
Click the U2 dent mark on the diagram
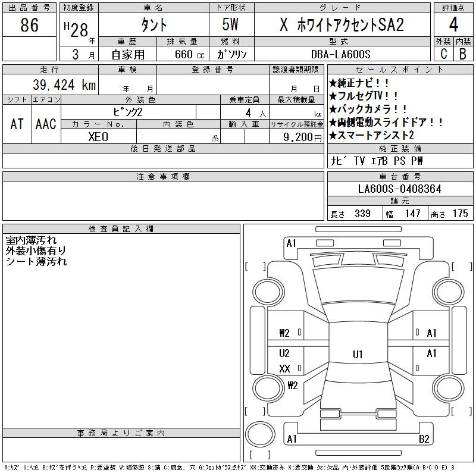pyautogui.click(x=284, y=353)
